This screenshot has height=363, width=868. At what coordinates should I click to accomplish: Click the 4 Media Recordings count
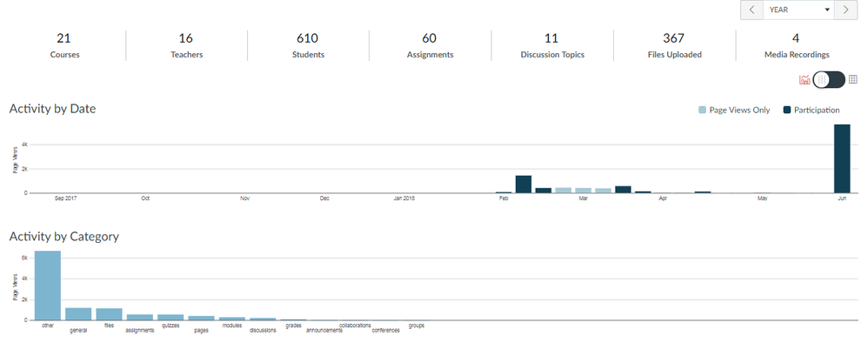tap(796, 45)
